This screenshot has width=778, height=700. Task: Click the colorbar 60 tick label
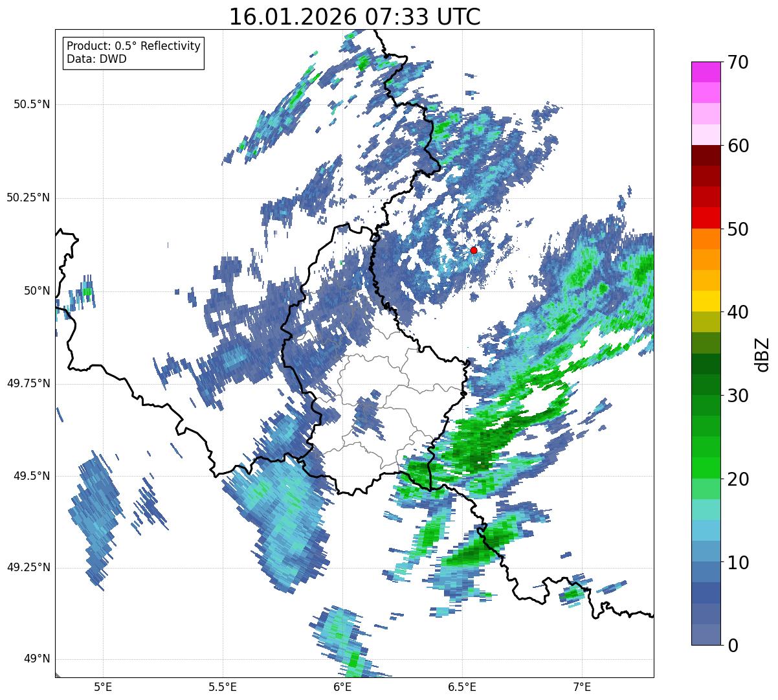(738, 146)
